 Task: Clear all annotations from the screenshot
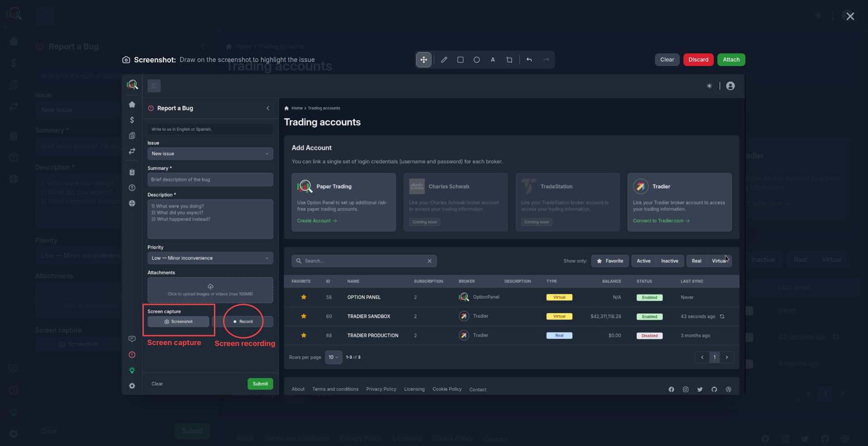(667, 60)
